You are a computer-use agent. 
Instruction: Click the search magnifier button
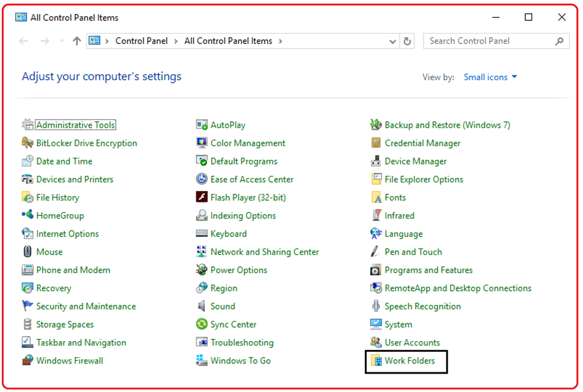(x=559, y=41)
